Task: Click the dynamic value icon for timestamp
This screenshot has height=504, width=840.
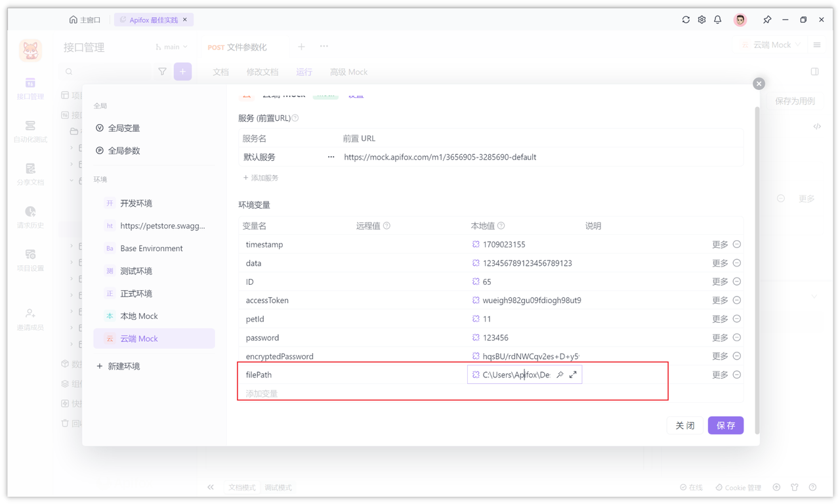Action: (476, 244)
